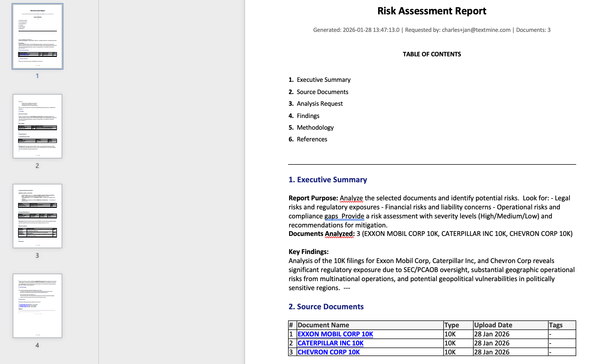Image resolution: width=615 pixels, height=364 pixels.
Task: Open page 2 thumbnail
Action: point(37,126)
